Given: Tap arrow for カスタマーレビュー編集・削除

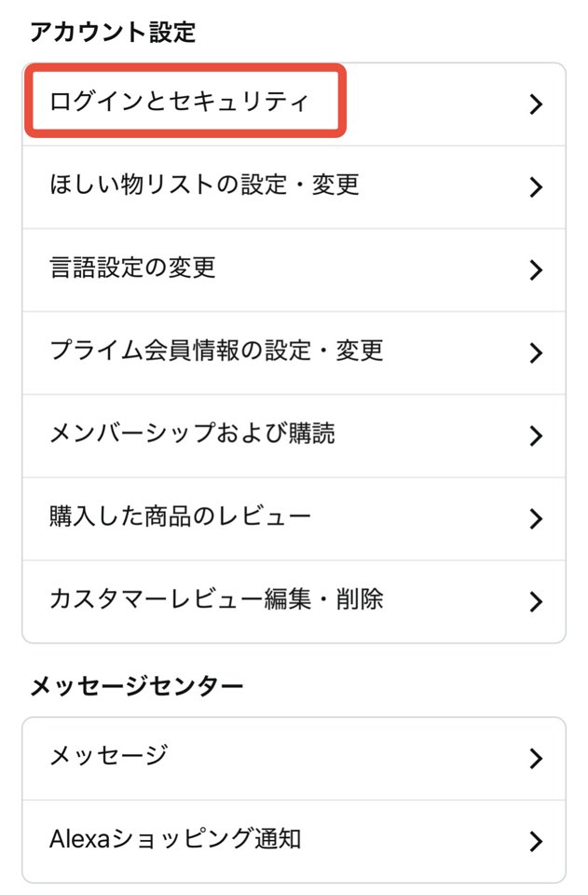Looking at the screenshot, I should (x=535, y=601).
